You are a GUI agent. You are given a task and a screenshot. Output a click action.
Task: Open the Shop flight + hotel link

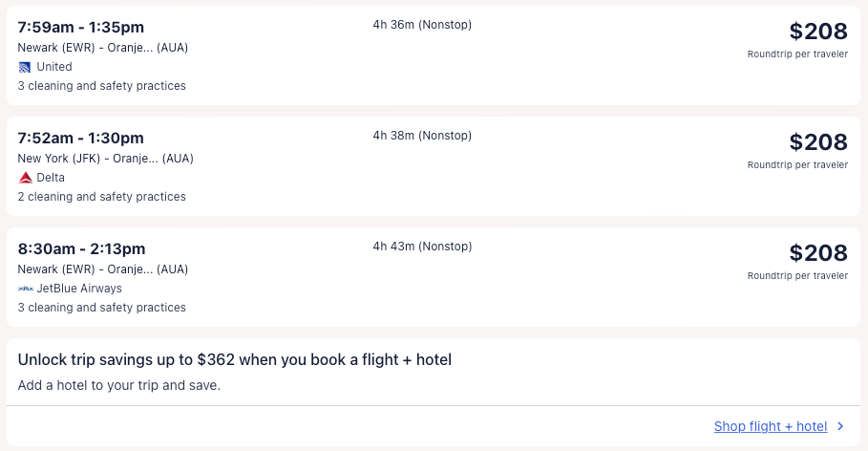coord(770,427)
